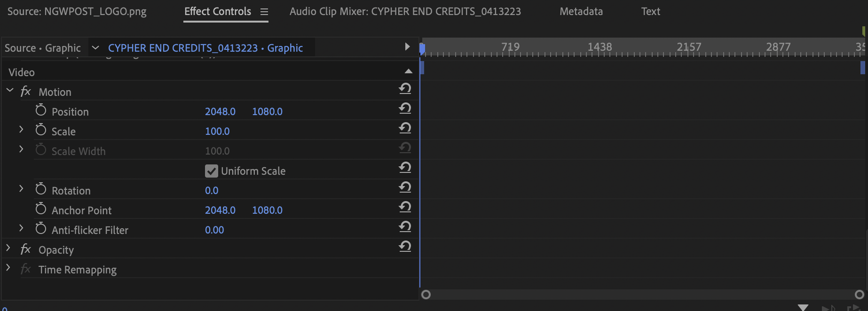Switch to the Metadata tab
Screen dimensions: 868x311
[x=581, y=11]
